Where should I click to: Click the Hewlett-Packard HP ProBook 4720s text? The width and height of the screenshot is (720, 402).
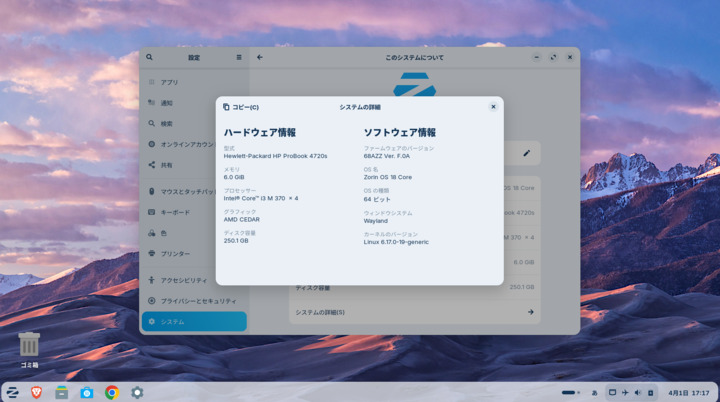(x=276, y=156)
